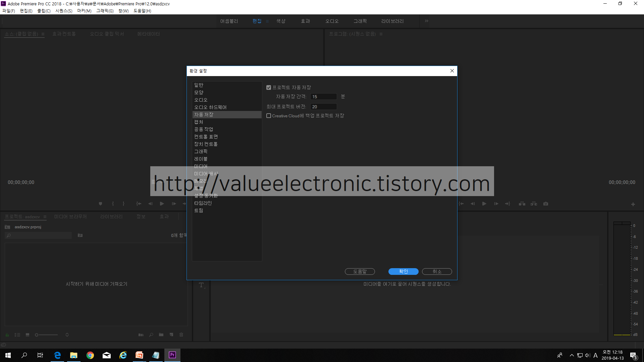Click the thumbnail zoom slider in project panel

[47, 335]
